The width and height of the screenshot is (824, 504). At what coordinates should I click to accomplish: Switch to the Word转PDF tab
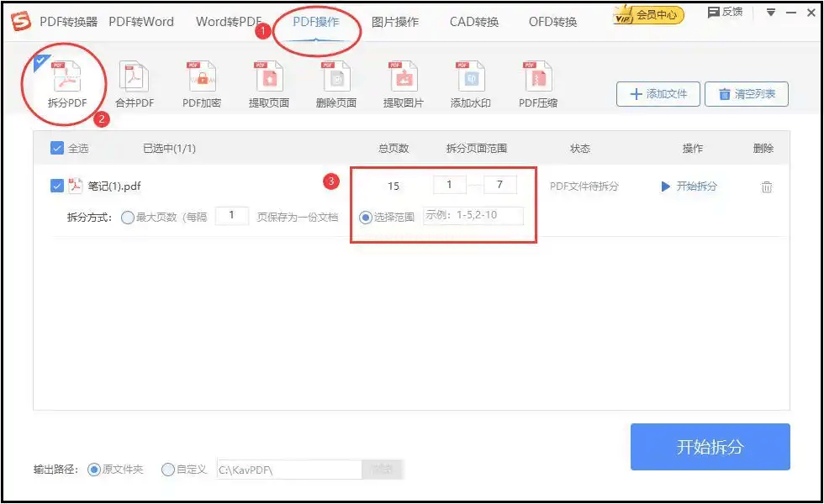[x=229, y=22]
